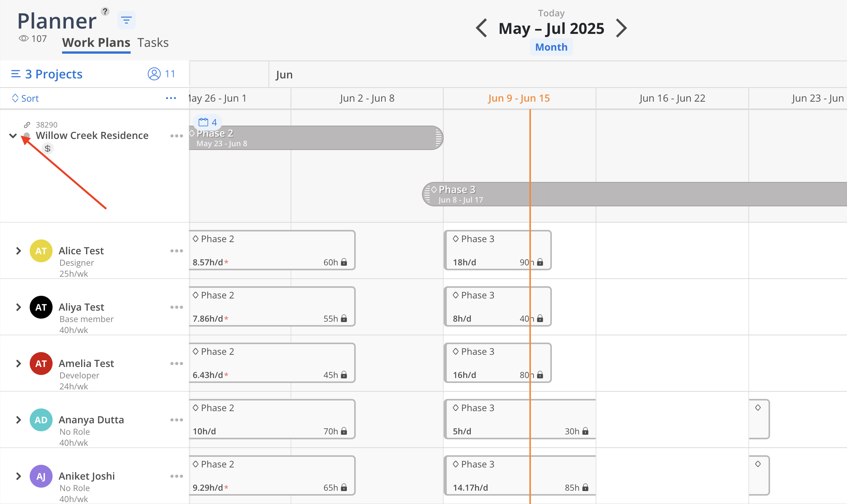Click the lock icon on Alice's 60h Phase 2
Image resolution: width=847 pixels, height=504 pixels.
344,262
